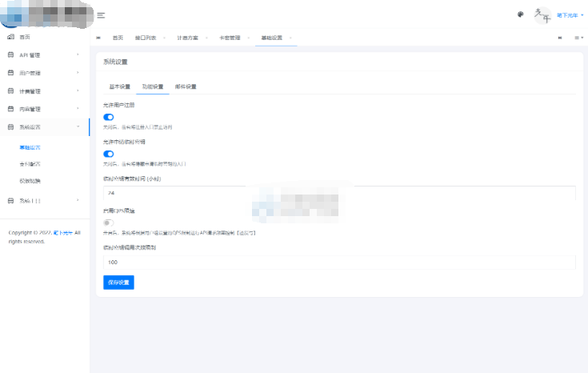Viewport: 588px width, 373px height.
Task: Click the blue 保存设置 button
Action: point(118,283)
